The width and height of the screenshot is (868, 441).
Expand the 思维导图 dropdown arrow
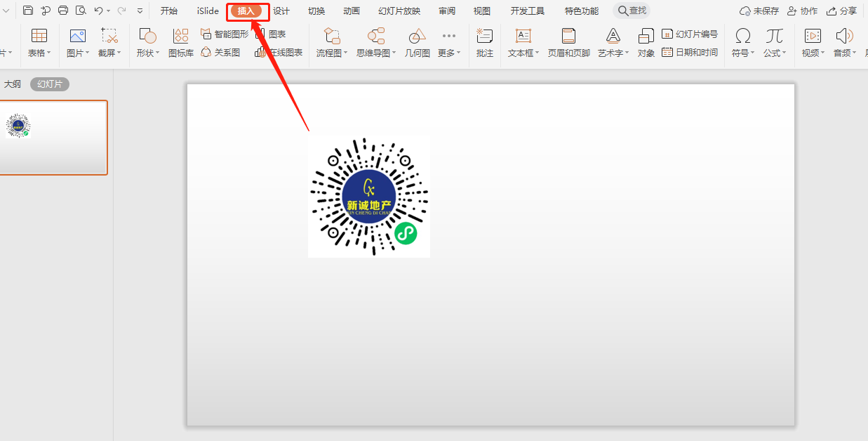coord(394,53)
